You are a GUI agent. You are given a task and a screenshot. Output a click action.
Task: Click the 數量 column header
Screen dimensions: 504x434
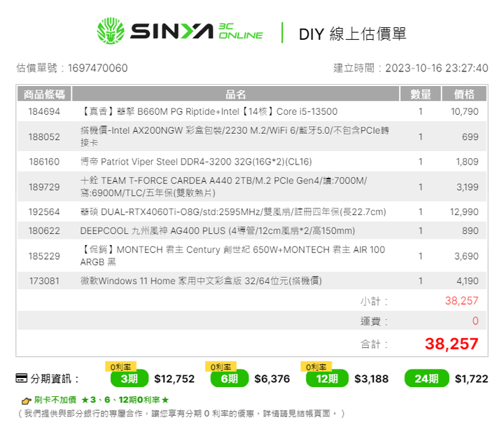[x=421, y=94]
